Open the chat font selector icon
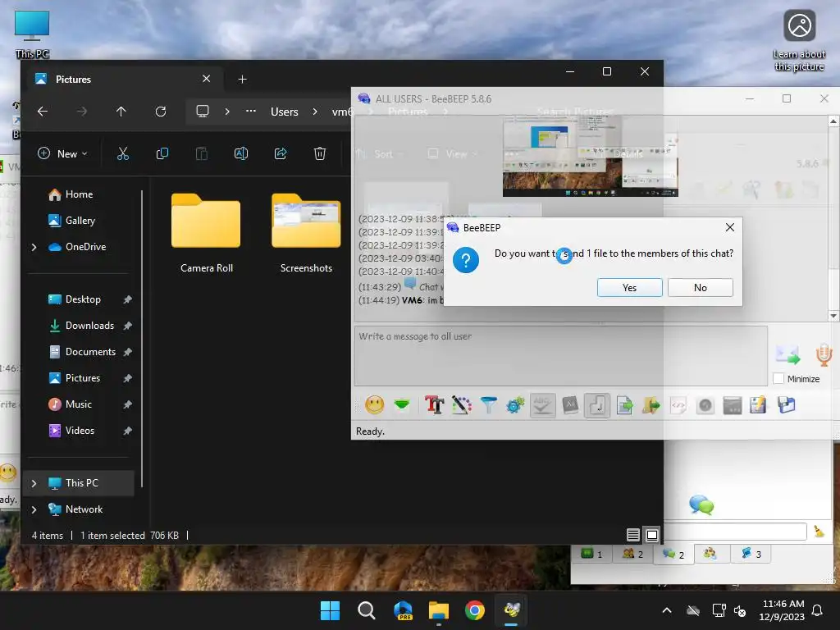This screenshot has height=630, width=840. pos(435,405)
